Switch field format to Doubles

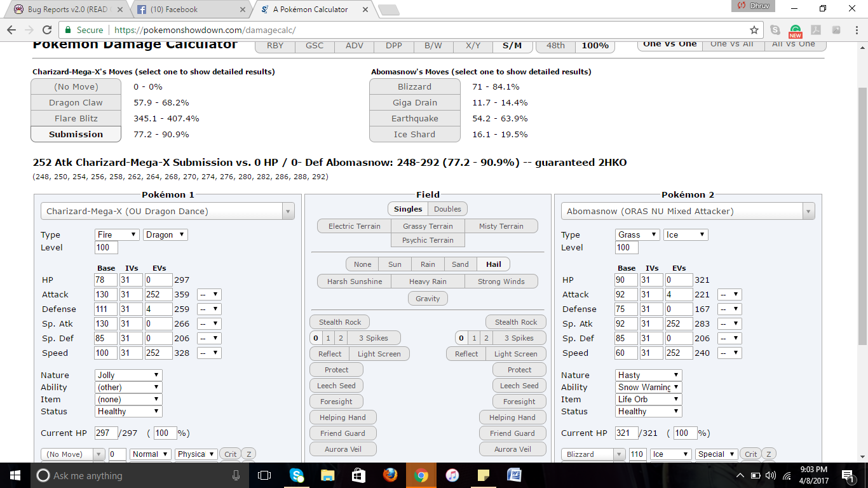[x=447, y=208]
